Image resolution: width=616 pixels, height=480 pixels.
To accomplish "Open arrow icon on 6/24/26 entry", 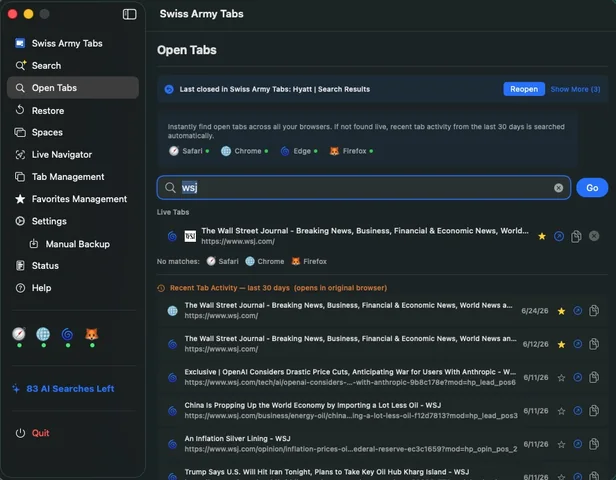I will pyautogui.click(x=578, y=311).
